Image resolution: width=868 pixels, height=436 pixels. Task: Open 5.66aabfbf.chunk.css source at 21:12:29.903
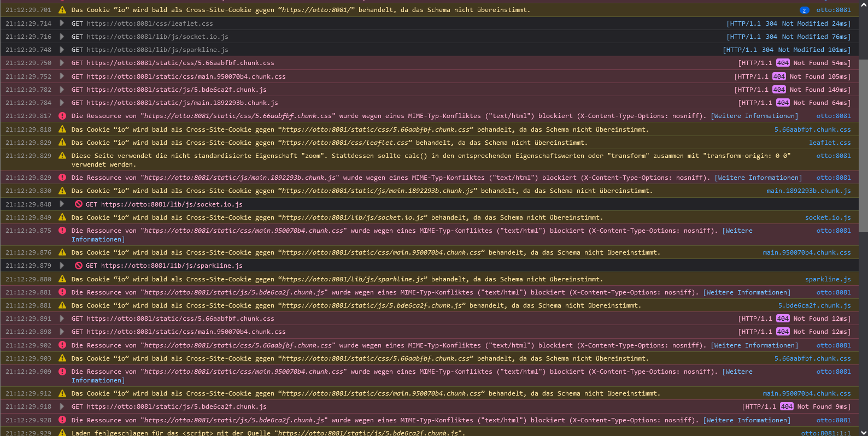tap(813, 358)
